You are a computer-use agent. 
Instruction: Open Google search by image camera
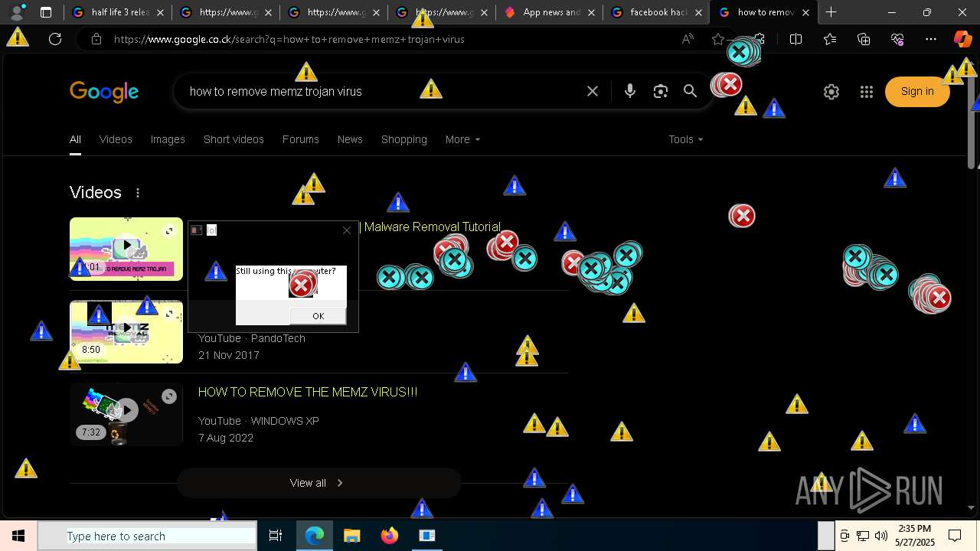[x=660, y=91]
